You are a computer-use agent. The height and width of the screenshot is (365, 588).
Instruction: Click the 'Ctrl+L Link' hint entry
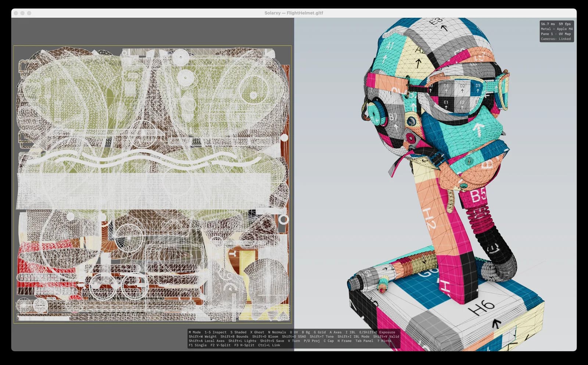(x=269, y=346)
